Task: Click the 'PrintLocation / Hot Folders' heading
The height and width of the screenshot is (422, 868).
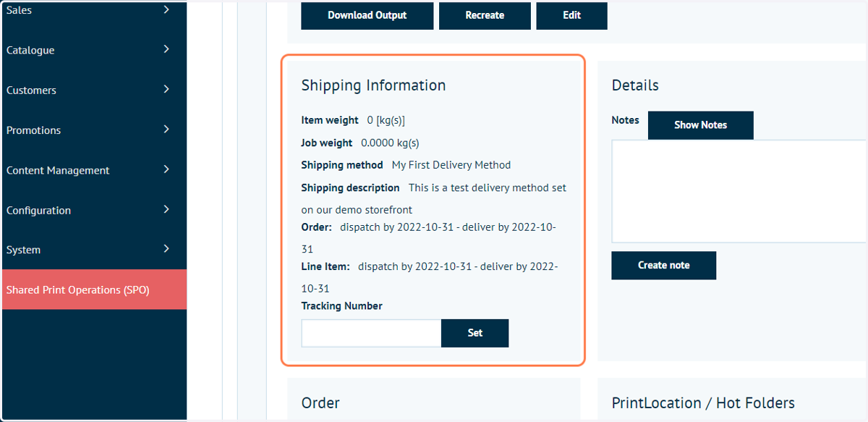Action: point(703,403)
